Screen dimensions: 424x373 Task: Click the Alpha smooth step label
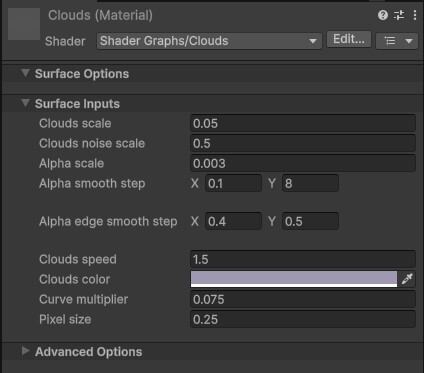click(x=92, y=183)
